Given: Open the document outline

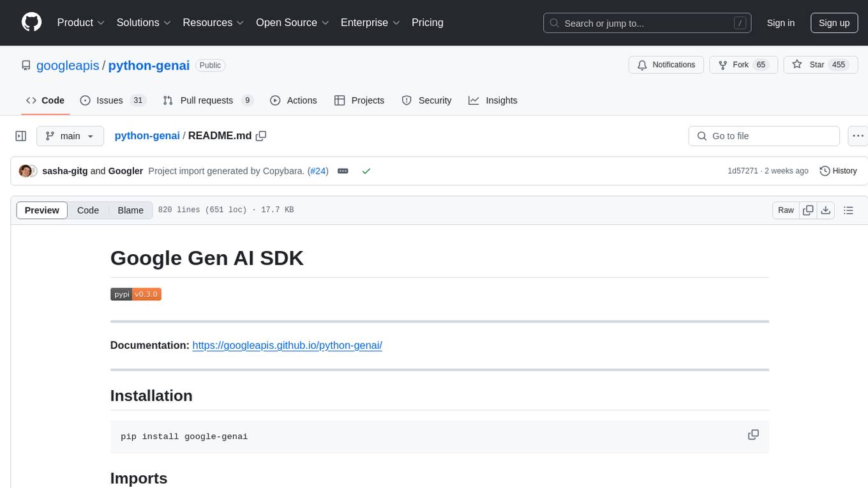Looking at the screenshot, I should [x=848, y=210].
